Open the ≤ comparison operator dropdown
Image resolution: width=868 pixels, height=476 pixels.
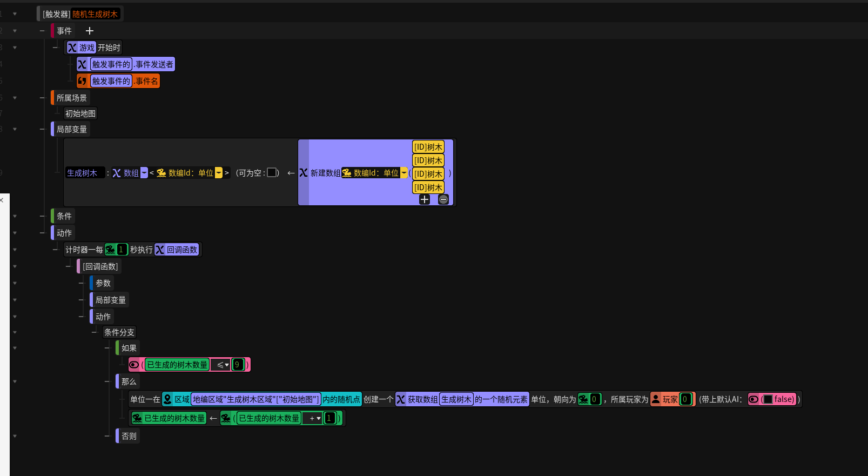click(223, 365)
